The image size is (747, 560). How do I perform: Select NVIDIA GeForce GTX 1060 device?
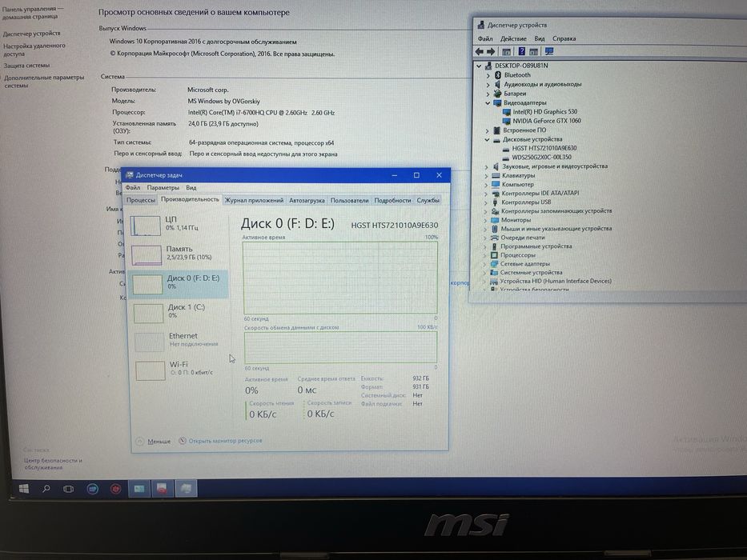546,121
